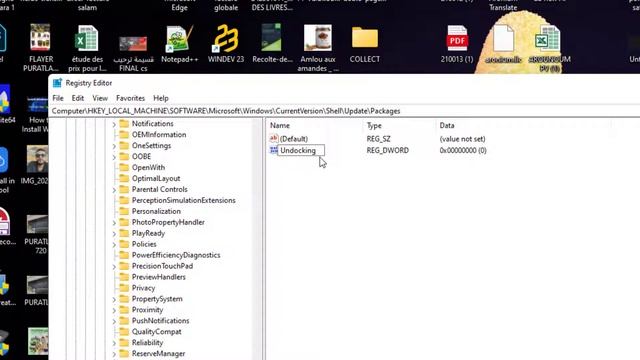Click the Undocking name edit box

point(301,151)
